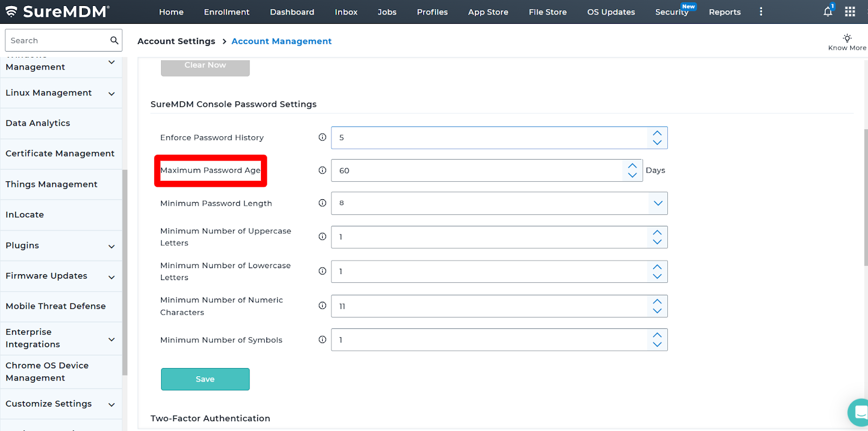Click info icon for Minimum Password Length
The height and width of the screenshot is (431, 868).
click(322, 203)
